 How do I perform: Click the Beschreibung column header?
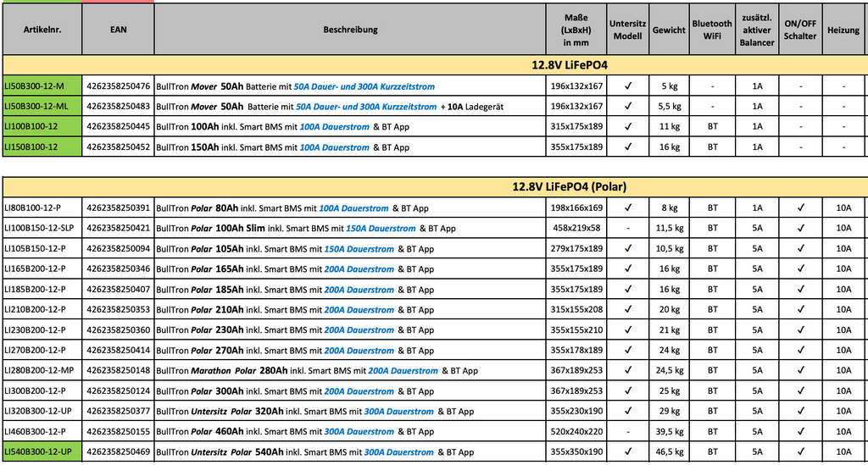350,30
